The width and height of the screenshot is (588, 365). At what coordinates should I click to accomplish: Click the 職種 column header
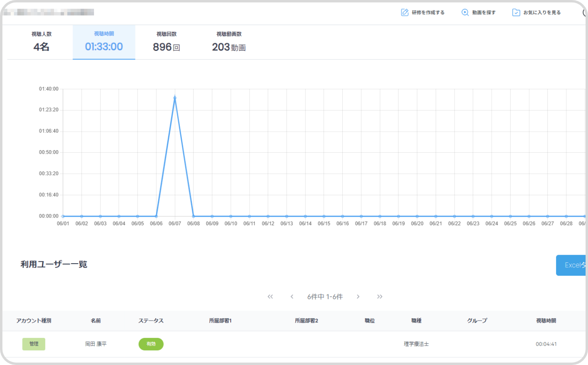click(x=416, y=321)
